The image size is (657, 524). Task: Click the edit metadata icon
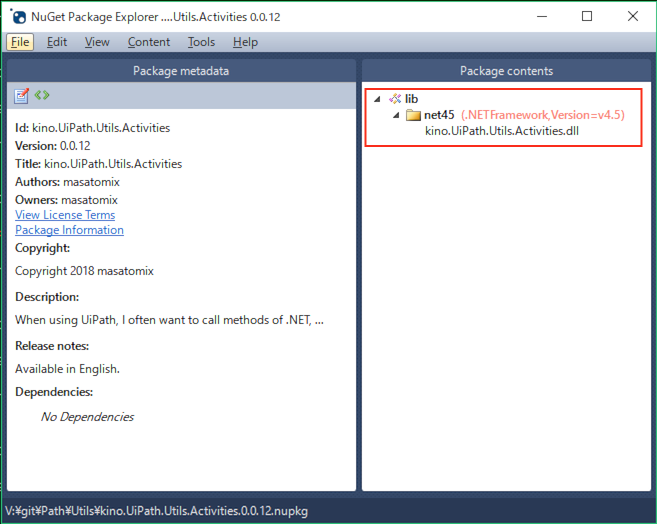(x=21, y=96)
